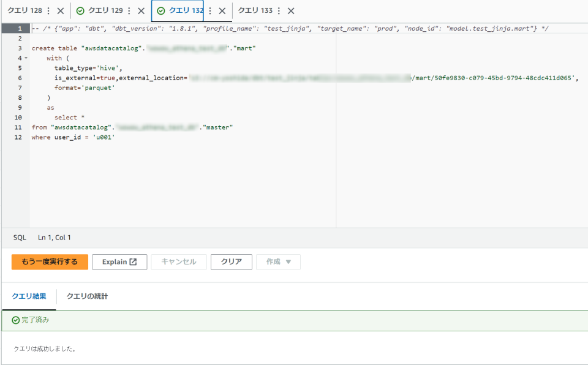Screen dimensions: 588x365
Task: Place cursor on the create table line
Action: tap(143, 48)
